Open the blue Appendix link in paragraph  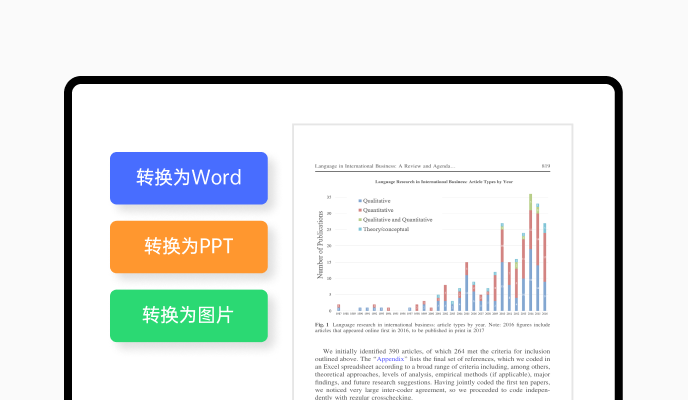click(390, 359)
